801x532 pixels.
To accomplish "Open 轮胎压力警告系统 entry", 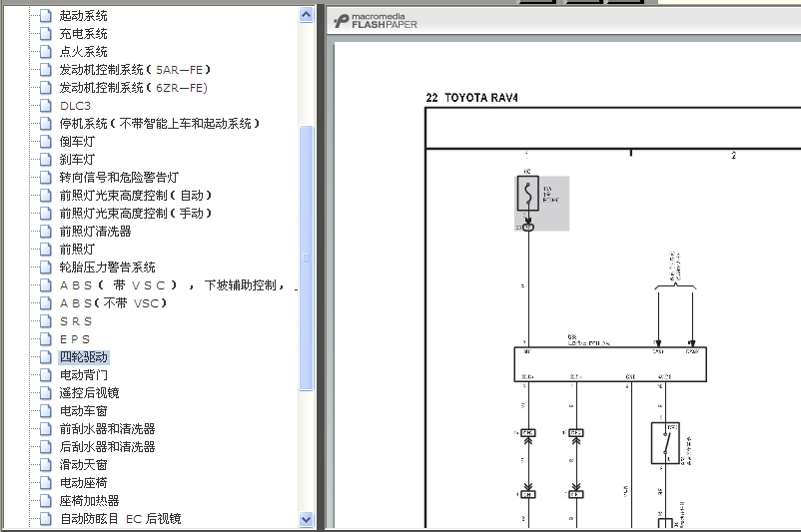I will pos(107,267).
